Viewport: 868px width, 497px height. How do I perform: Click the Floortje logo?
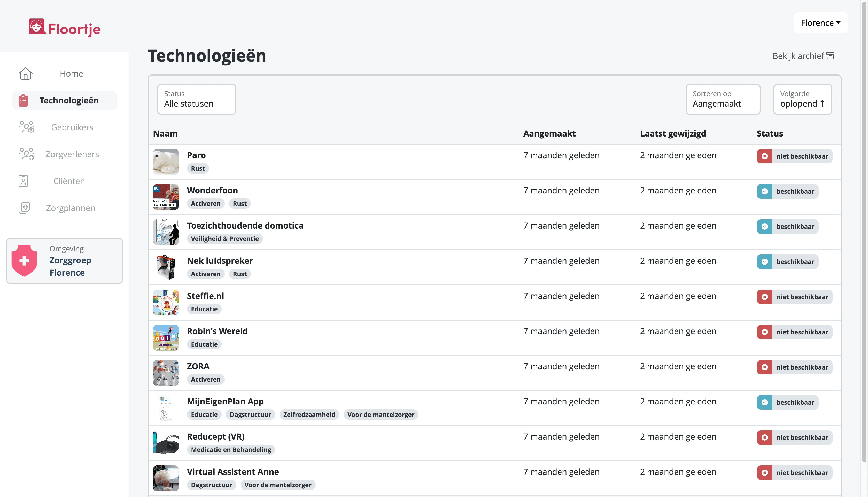(x=64, y=28)
